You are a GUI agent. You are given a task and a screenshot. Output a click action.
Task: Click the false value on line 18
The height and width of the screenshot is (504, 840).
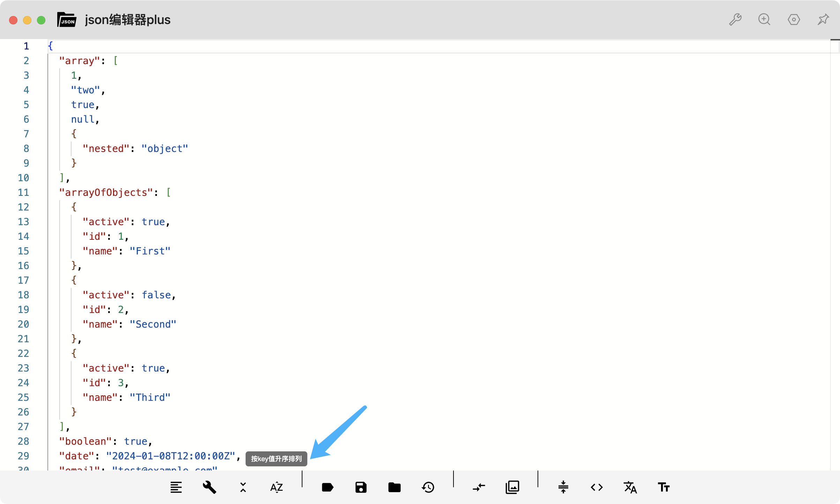click(x=156, y=295)
